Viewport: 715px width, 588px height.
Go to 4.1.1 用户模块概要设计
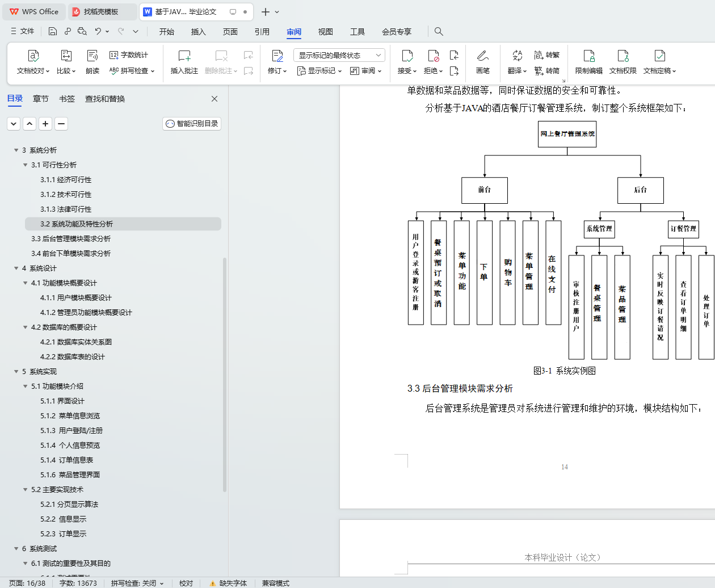tap(76, 298)
